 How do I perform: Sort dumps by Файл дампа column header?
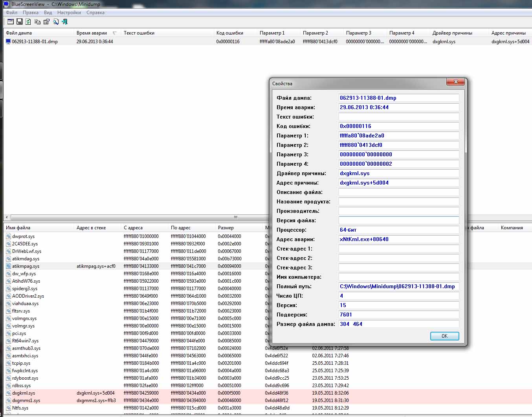click(39, 33)
